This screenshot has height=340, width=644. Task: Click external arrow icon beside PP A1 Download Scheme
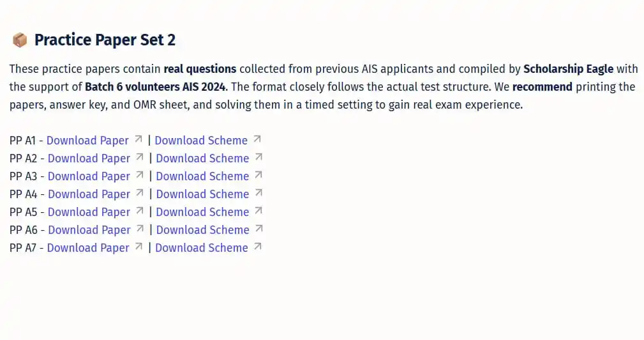257,139
